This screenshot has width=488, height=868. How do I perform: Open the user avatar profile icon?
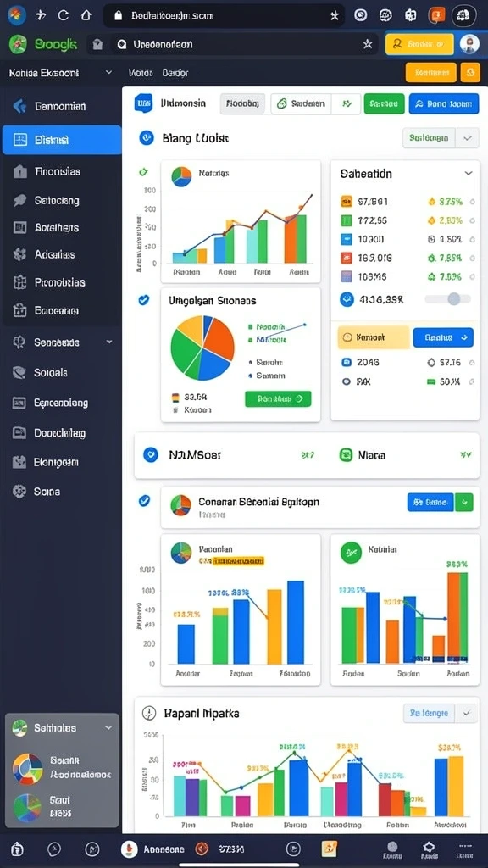click(x=469, y=44)
